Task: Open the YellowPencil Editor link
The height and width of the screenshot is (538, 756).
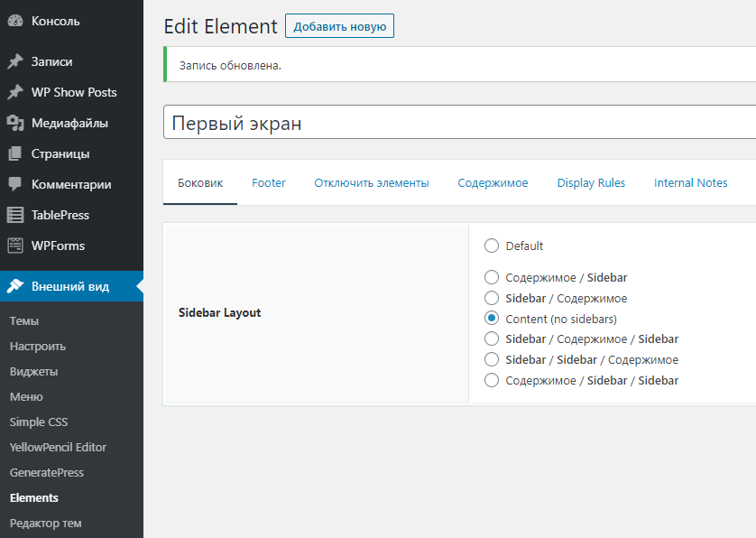Action: (58, 448)
